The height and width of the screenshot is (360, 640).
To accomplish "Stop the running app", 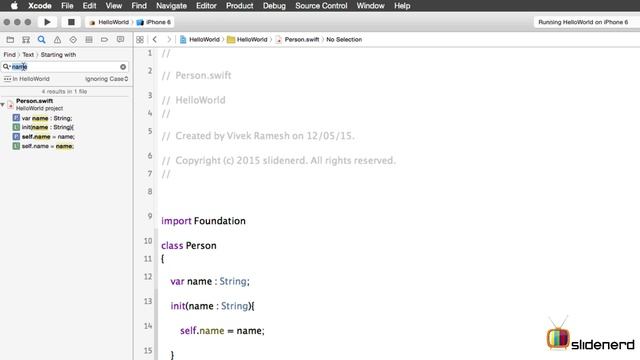I will [71, 22].
